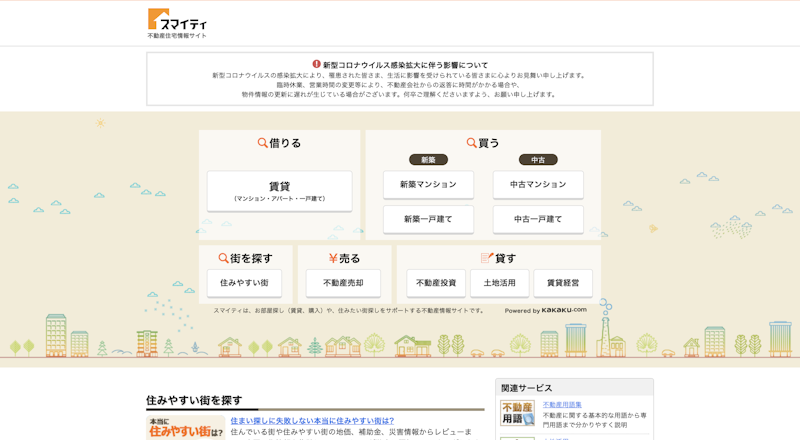Click the 土地活用 button
The height and width of the screenshot is (440, 800).
pyautogui.click(x=499, y=283)
